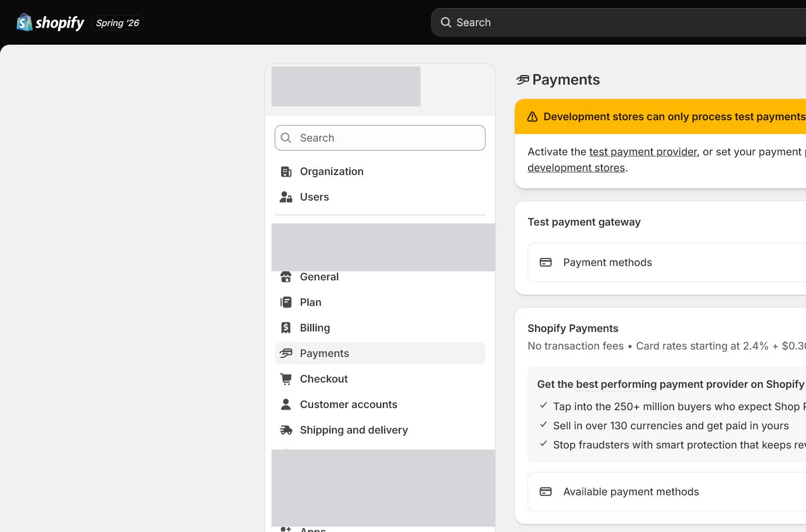
Task: Click the Payments icon in the sidebar
Action: [286, 353]
